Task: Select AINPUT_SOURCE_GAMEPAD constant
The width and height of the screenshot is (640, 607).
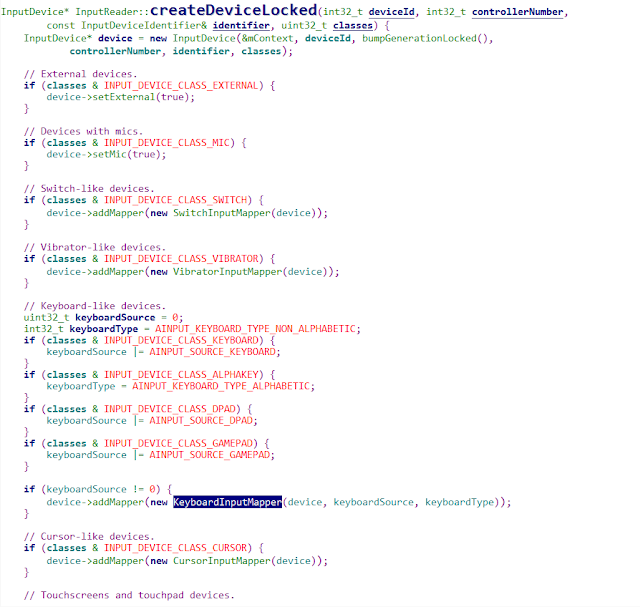Action: 209,455
